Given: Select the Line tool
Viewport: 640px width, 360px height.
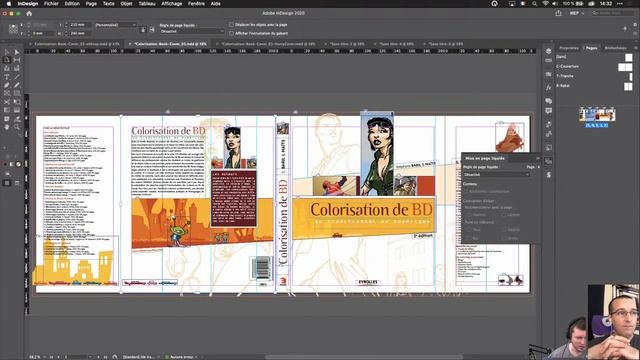Looking at the screenshot, I should coord(17,77).
